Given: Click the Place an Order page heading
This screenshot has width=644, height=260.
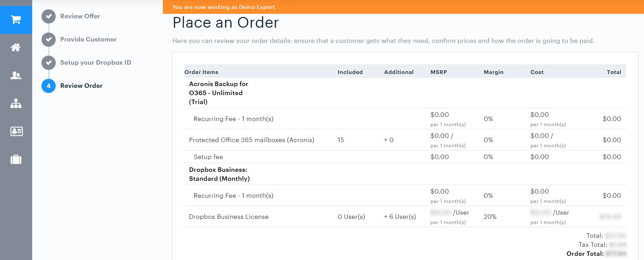Looking at the screenshot, I should pos(226,23).
